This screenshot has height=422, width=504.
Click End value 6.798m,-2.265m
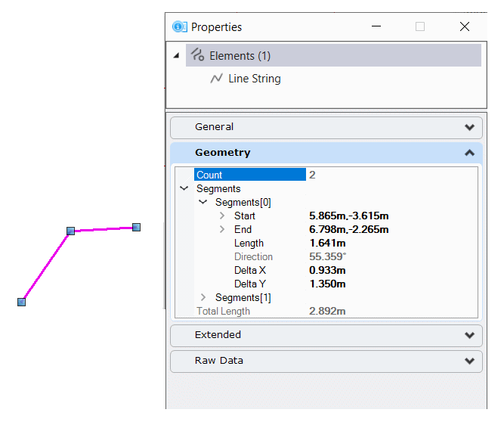point(349,229)
